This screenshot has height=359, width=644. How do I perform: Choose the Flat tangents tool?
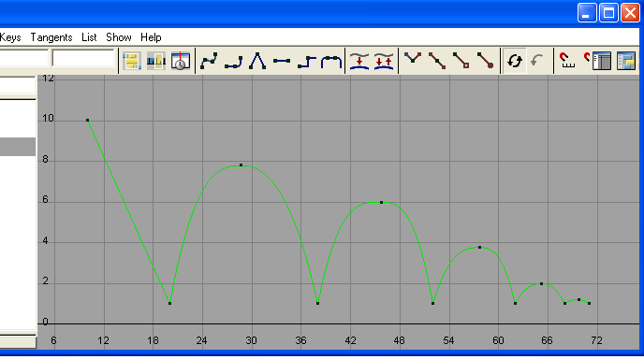click(x=282, y=61)
